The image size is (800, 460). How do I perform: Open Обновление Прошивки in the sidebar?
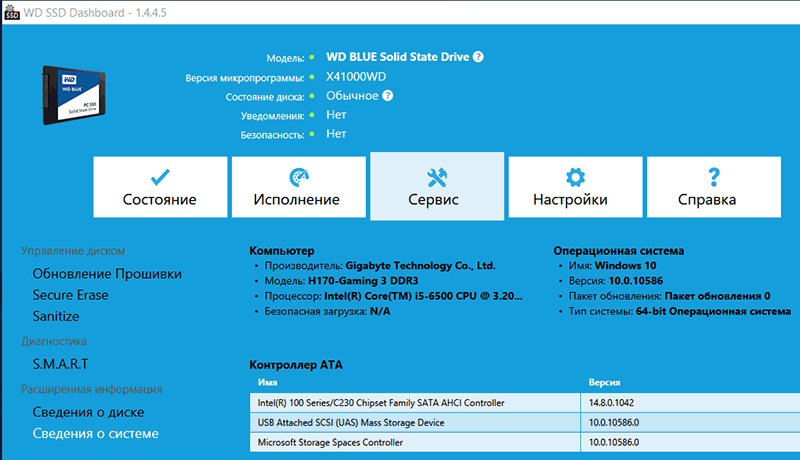pos(107,274)
